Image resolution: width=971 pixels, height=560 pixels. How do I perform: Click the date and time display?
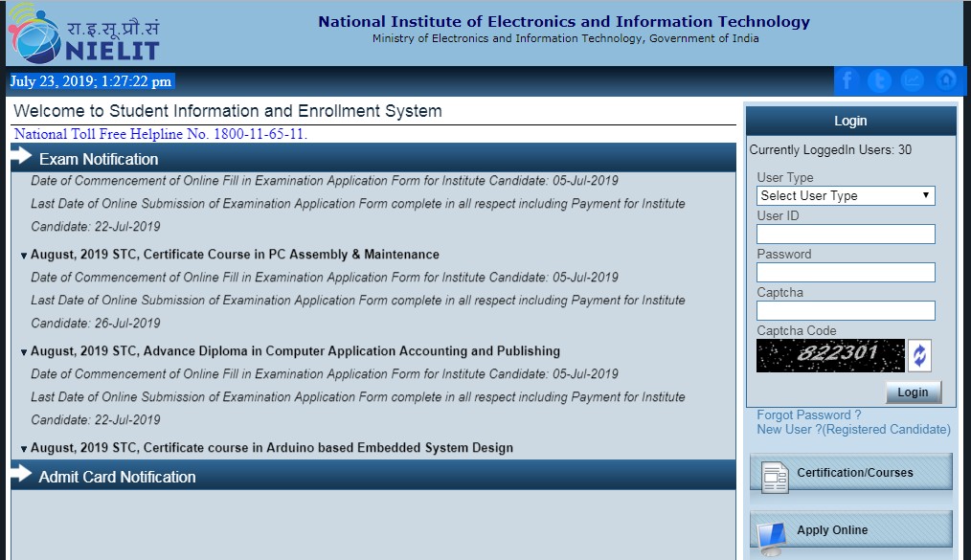(91, 81)
